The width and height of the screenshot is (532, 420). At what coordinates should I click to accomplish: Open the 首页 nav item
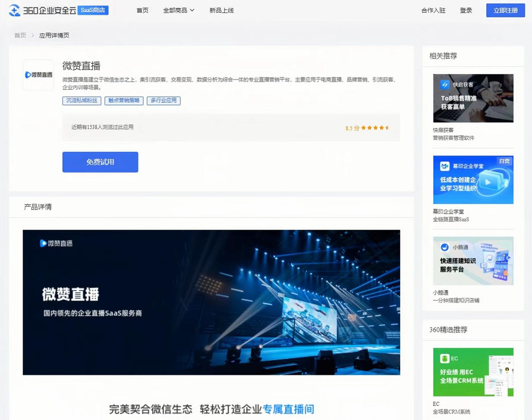click(x=142, y=10)
